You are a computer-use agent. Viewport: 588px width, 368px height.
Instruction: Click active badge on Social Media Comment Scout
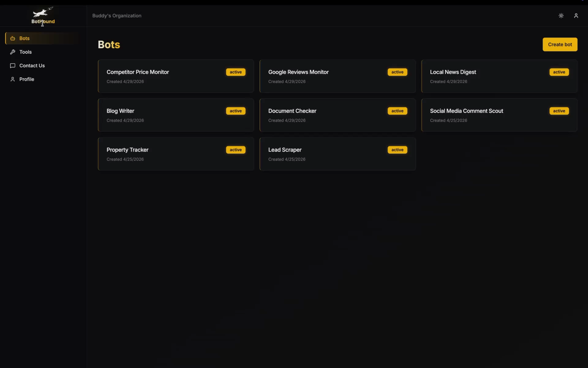(x=559, y=111)
